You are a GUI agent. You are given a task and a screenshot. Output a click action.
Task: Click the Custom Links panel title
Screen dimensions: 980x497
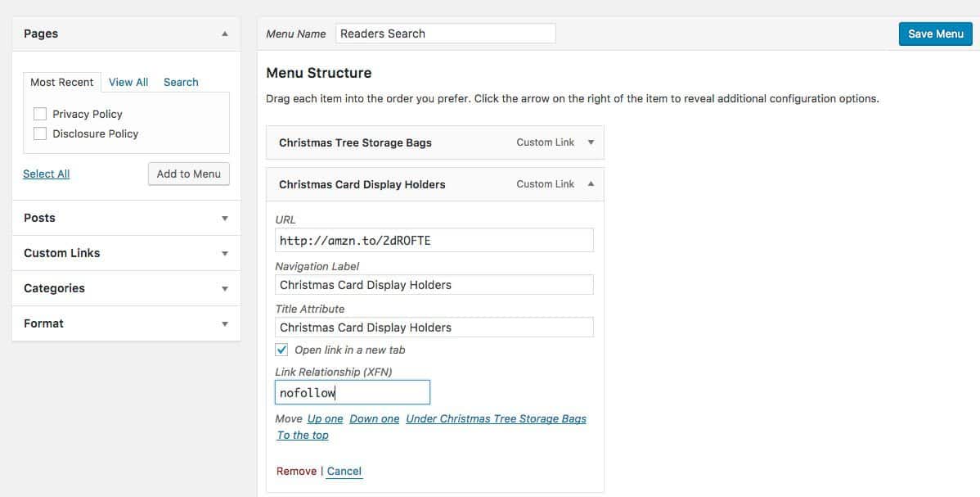pyautogui.click(x=62, y=253)
